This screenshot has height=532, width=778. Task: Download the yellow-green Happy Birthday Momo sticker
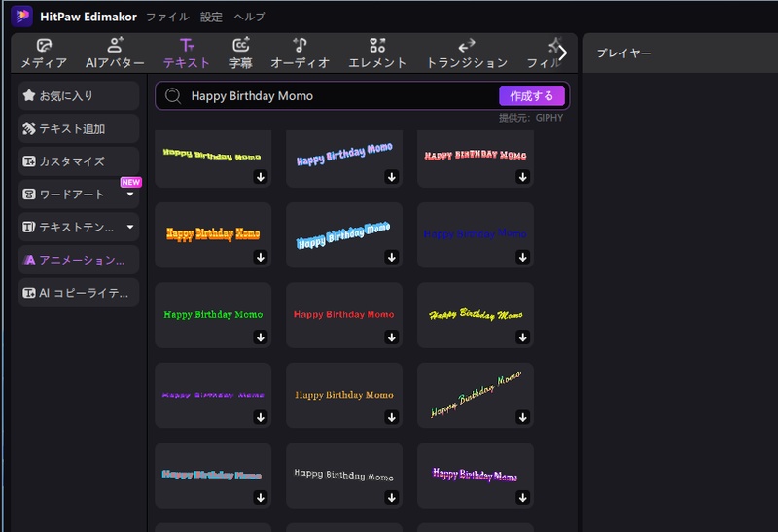261,177
